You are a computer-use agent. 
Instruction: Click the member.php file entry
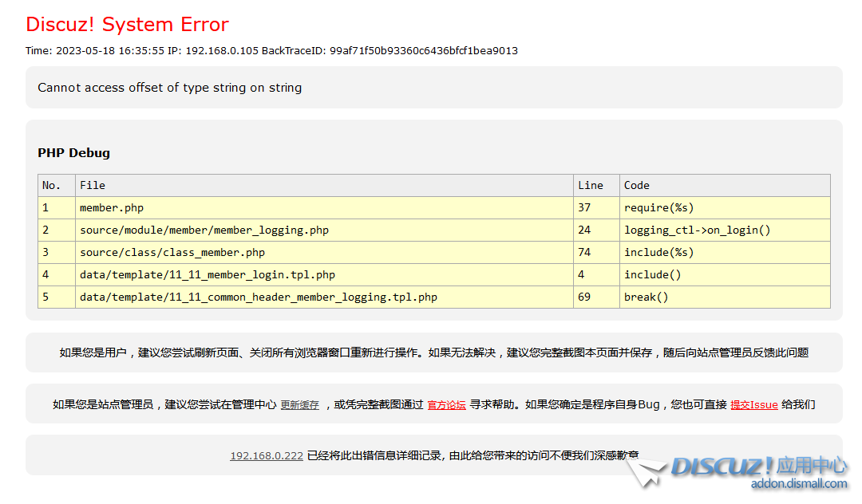[112, 207]
